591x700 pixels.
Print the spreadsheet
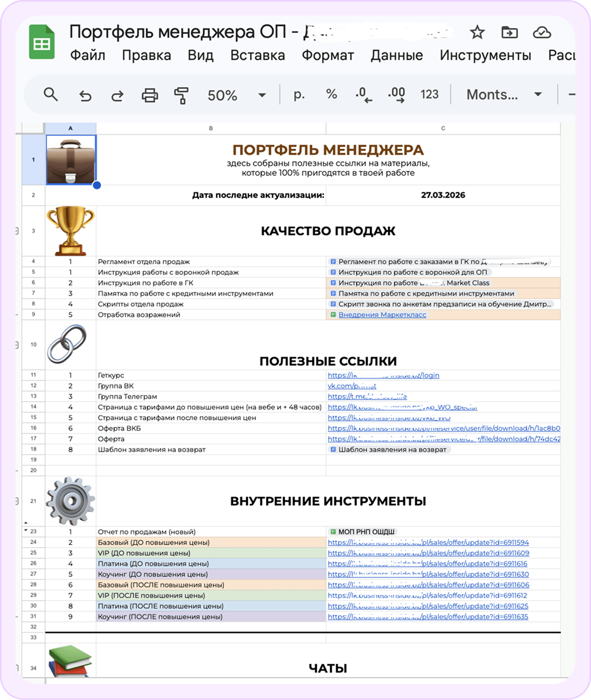coord(150,95)
